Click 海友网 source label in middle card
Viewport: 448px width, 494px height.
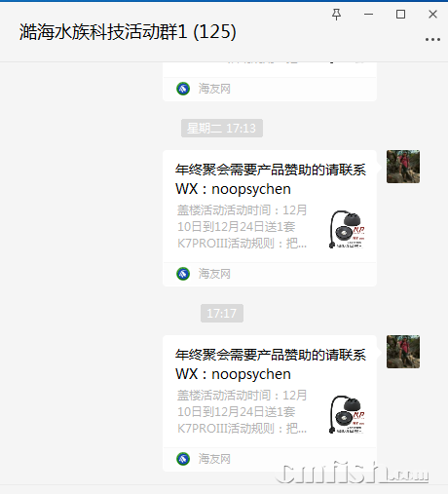[214, 274]
